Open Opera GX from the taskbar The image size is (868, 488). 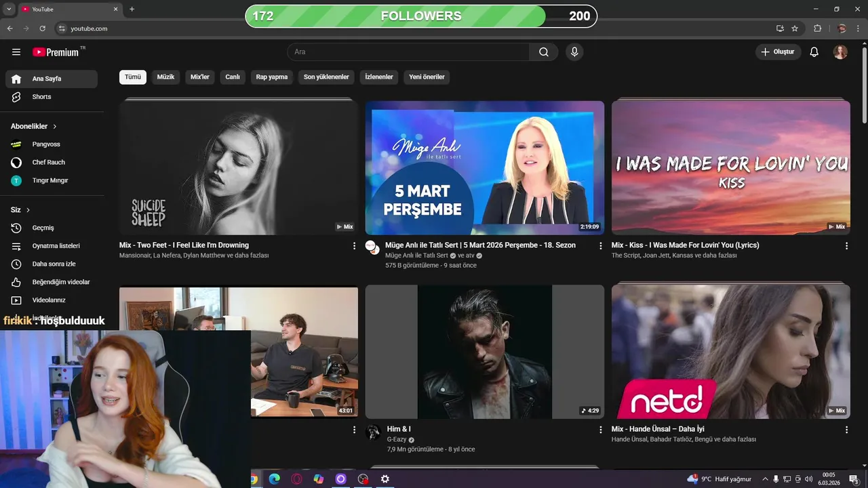point(296,479)
